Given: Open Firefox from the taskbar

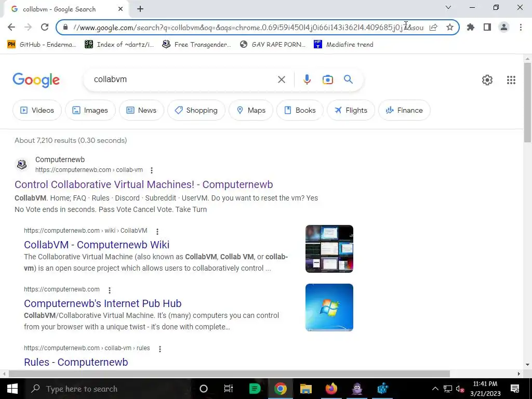Looking at the screenshot, I should [x=331, y=389].
